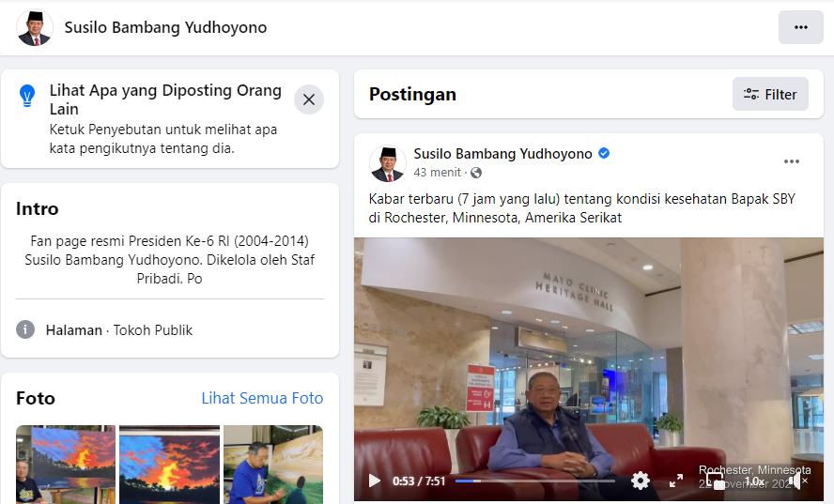Open video settings gear
Image resolution: width=834 pixels, height=504 pixels.
tap(641, 481)
